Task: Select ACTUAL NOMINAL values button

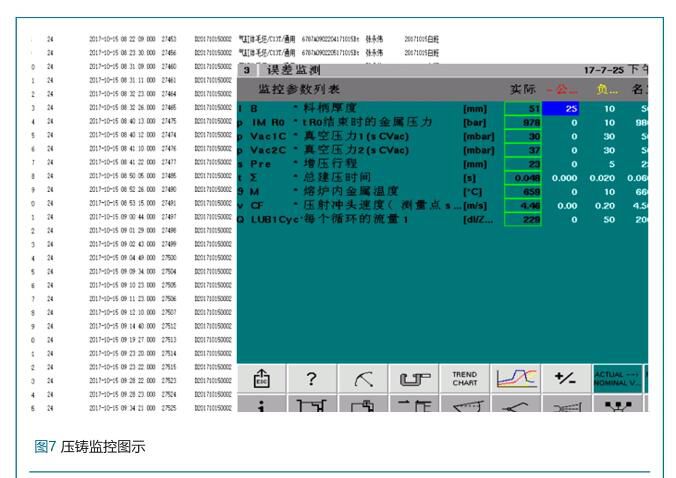Action: (x=617, y=379)
